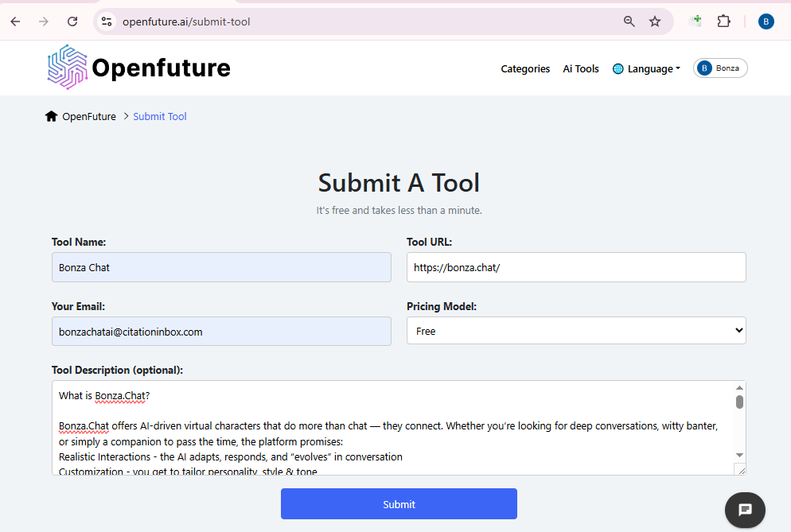Screen dimensions: 791x532
Task: Click the home icon in breadcrumb
Action: tap(52, 117)
